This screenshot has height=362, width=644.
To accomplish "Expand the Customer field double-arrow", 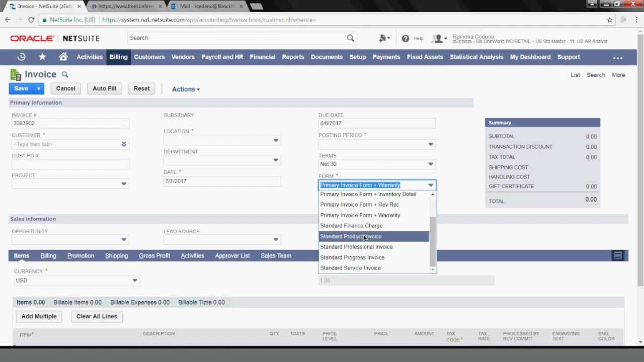I will (x=124, y=144).
